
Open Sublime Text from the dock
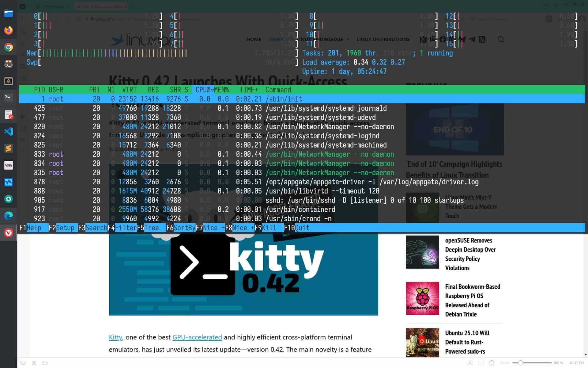pyautogui.click(x=8, y=148)
